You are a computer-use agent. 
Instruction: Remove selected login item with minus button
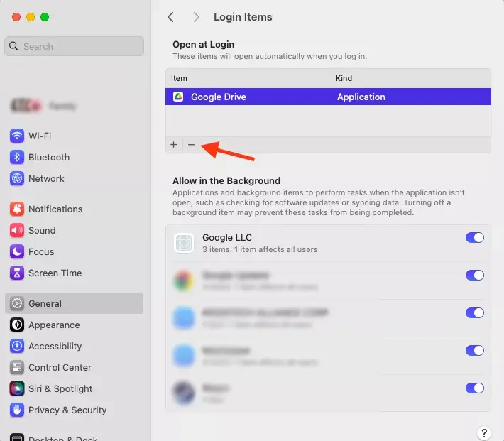pyautogui.click(x=191, y=145)
